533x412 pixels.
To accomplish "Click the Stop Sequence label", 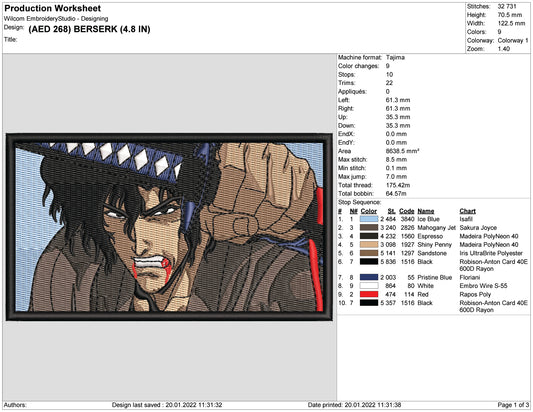I will [359, 202].
